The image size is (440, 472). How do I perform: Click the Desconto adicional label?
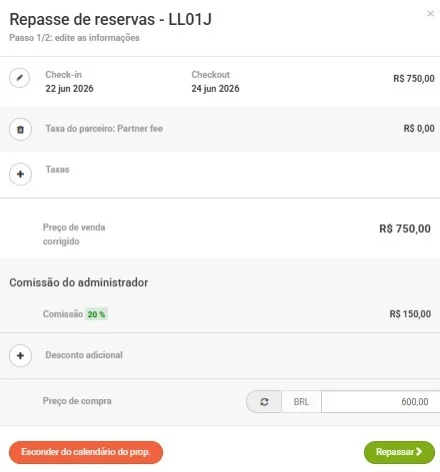[x=84, y=355]
